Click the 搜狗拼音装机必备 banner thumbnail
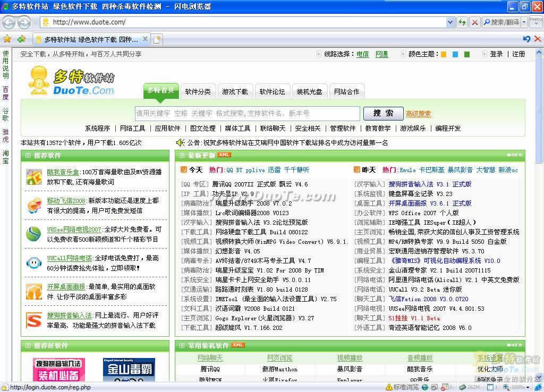Screen dimensions: 544x392 click(x=58, y=370)
